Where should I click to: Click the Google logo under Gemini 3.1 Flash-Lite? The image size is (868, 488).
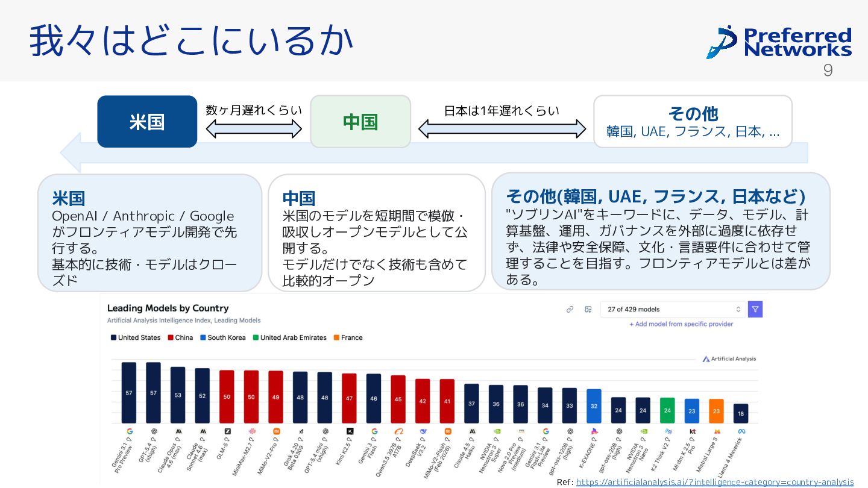[546, 431]
